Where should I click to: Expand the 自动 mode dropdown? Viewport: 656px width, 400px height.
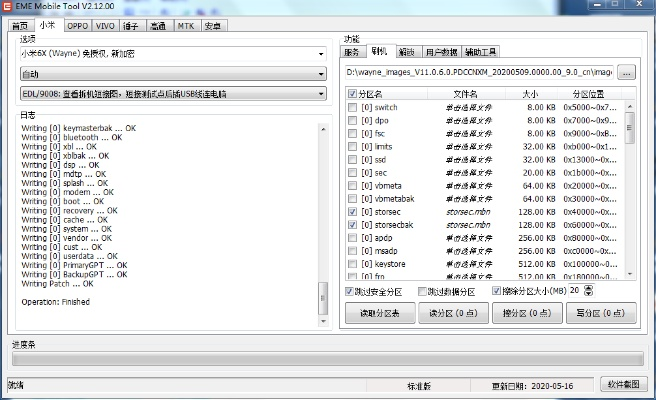click(x=172, y=73)
